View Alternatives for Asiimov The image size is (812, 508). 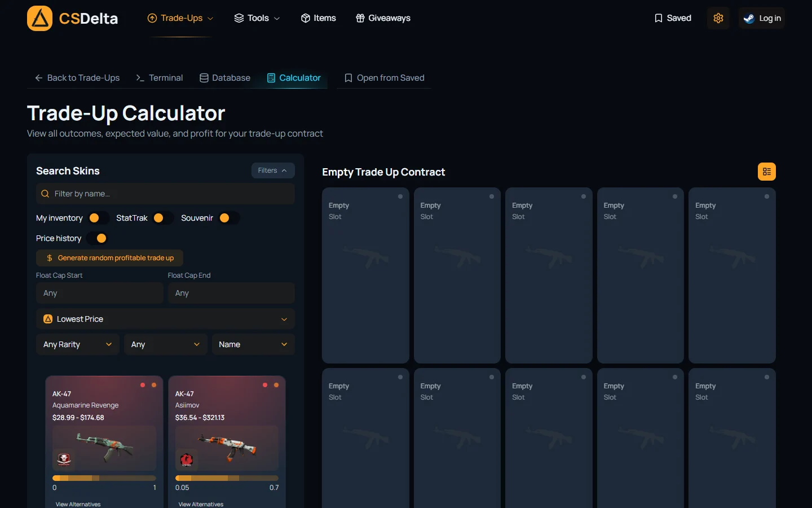[x=201, y=504]
